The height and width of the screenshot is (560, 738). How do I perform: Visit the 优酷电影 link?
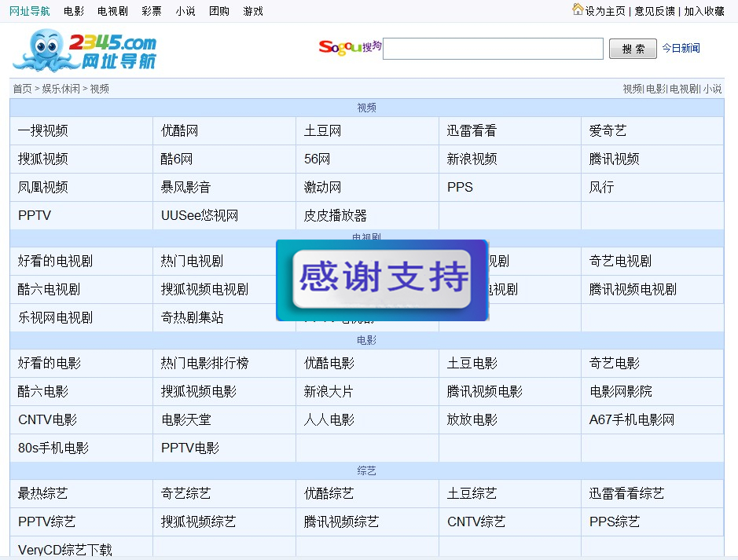[329, 363]
